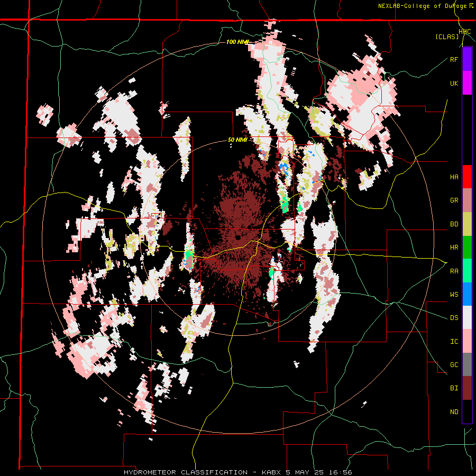Click the ND black legend swatch
476x476 pixels.
(x=467, y=411)
